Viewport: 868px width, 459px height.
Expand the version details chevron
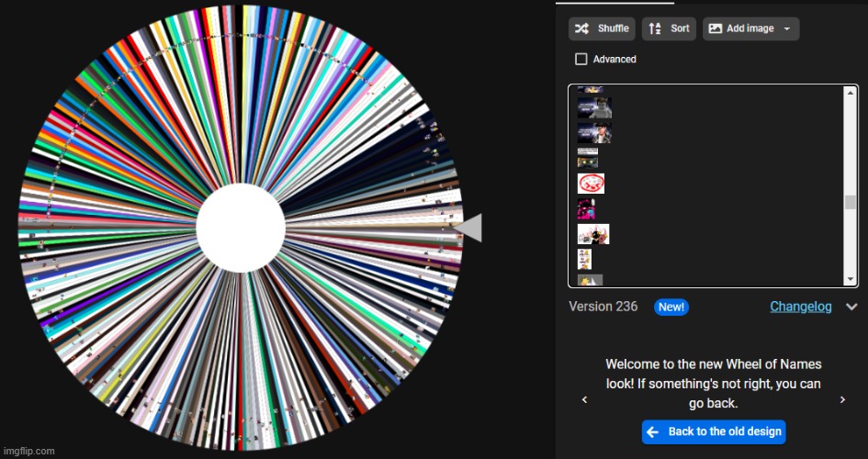851,307
